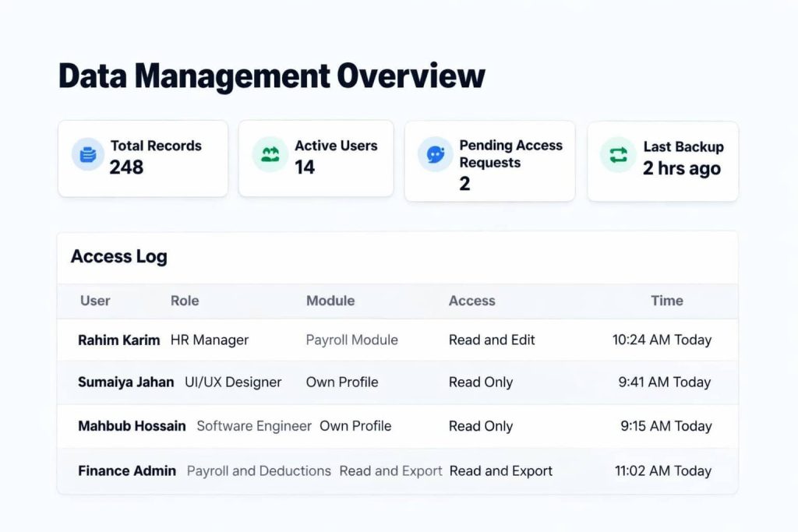This screenshot has width=798, height=532.
Task: Click the gray Read and Export cell
Action: tap(390, 471)
